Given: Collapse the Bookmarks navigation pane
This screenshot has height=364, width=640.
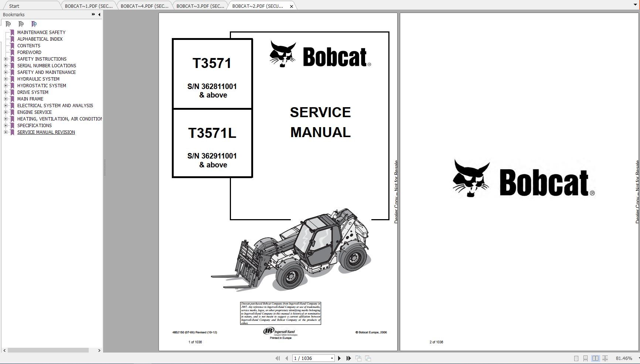Looking at the screenshot, I should (x=99, y=14).
